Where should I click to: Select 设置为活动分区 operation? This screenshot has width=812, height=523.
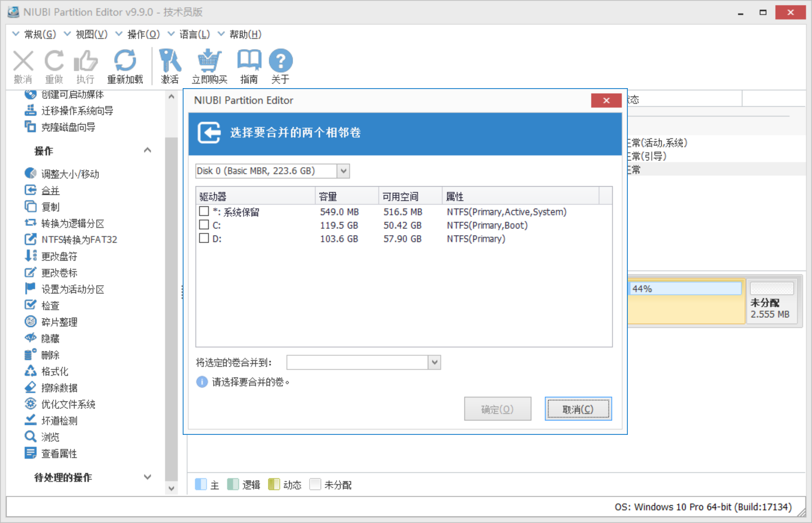point(65,289)
